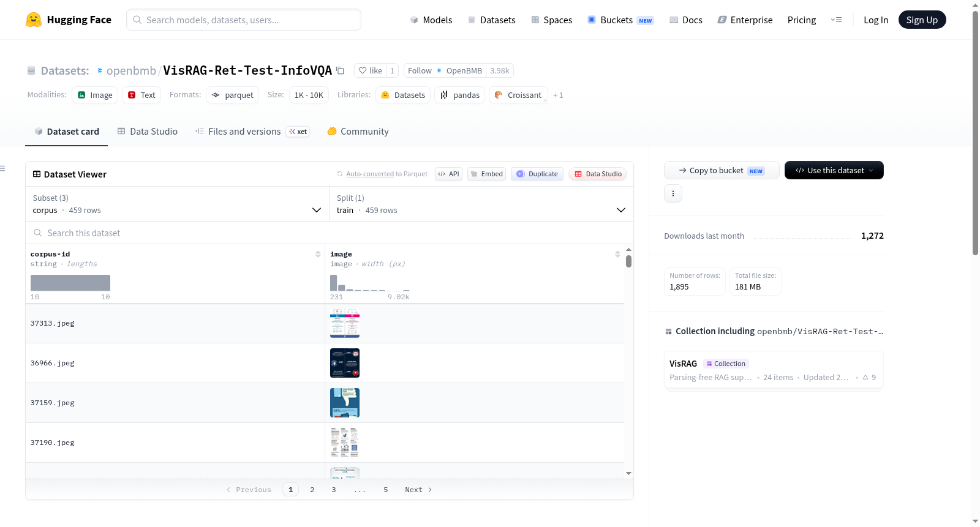Open the Split train dropdown
Screen dimensions: 980x527
(481, 204)
